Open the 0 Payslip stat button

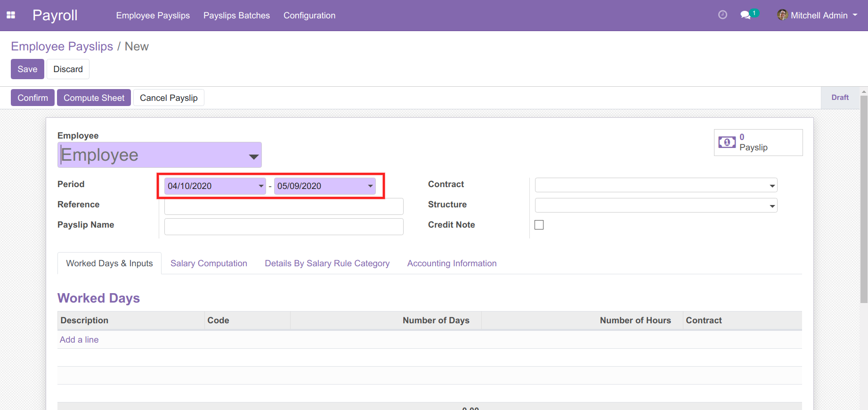758,142
